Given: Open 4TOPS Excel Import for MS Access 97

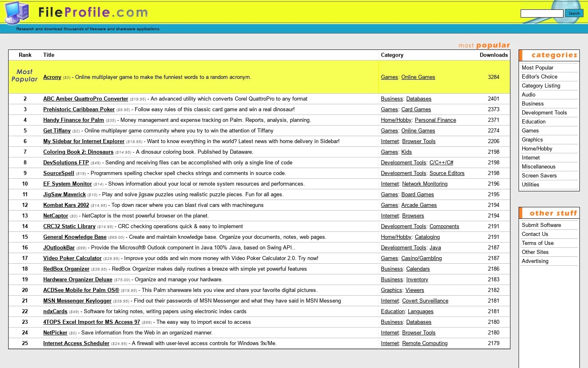Looking at the screenshot, I should coord(91,322).
